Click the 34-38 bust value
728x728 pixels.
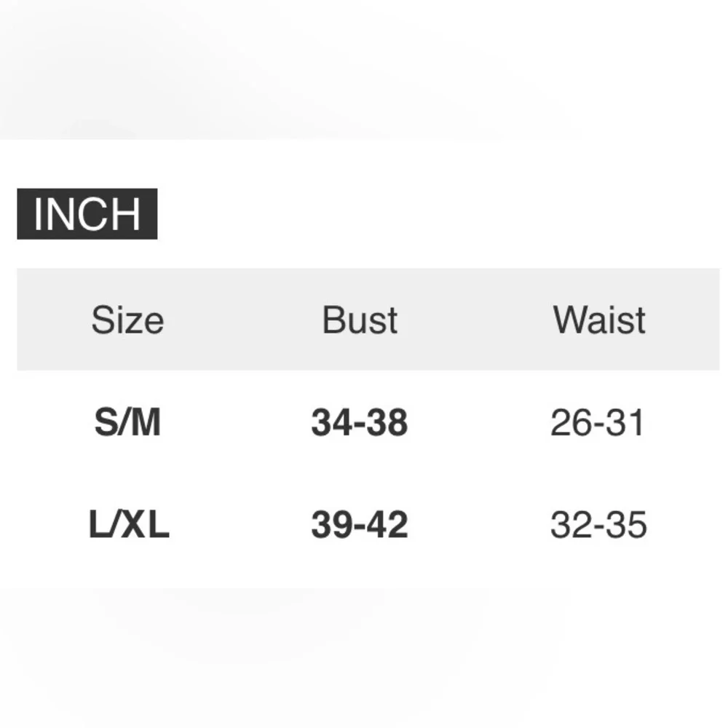[359, 423]
